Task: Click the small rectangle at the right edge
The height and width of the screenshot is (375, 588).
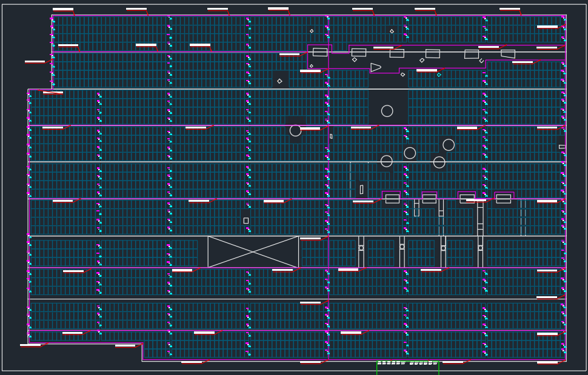Action: tap(562, 147)
